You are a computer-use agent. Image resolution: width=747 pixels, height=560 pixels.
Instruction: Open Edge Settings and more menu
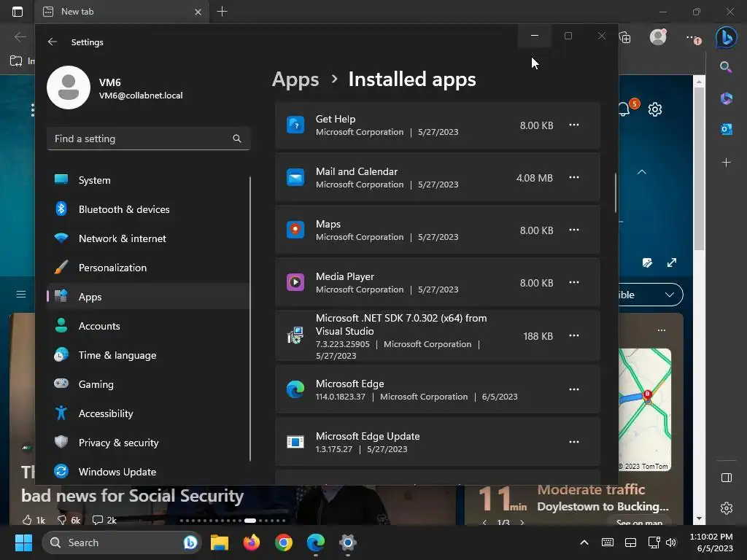click(693, 38)
